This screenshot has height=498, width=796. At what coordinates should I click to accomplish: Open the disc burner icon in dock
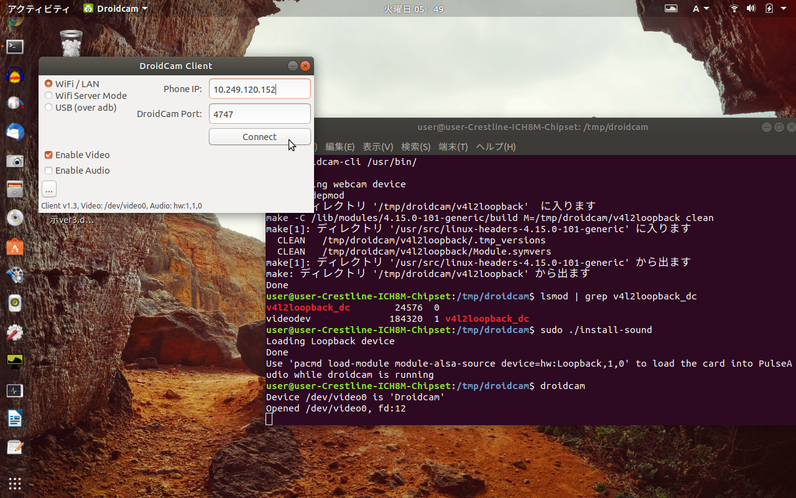[x=15, y=218]
